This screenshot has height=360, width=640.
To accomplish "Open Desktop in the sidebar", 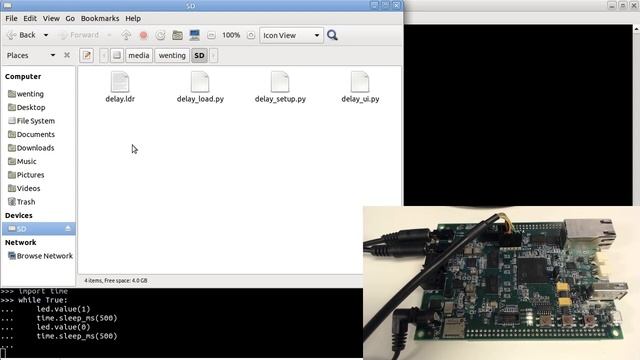I will pos(27,107).
